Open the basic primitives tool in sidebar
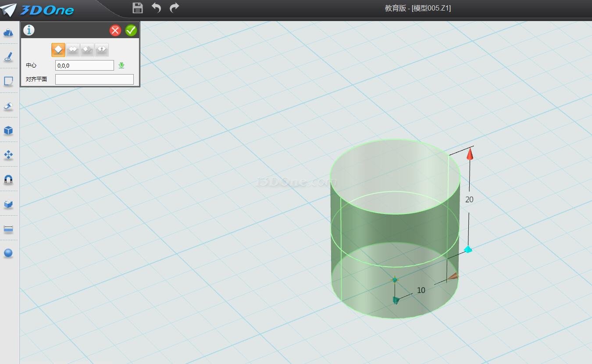Image resolution: width=592 pixels, height=364 pixels. coord(8,33)
